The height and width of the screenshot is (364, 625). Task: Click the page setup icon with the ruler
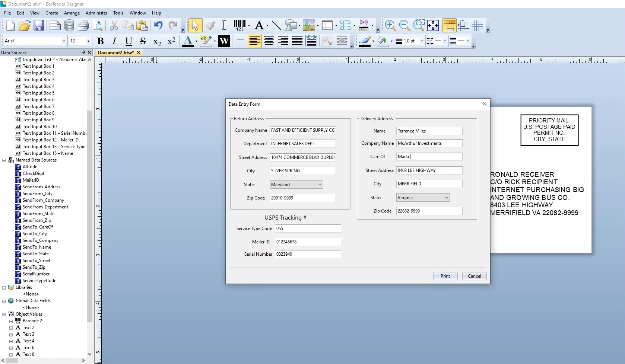click(x=449, y=25)
